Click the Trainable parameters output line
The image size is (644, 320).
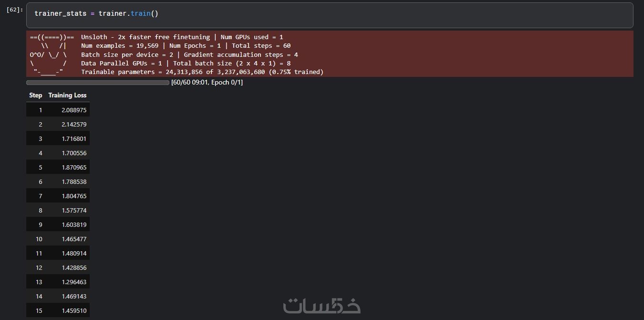point(202,72)
